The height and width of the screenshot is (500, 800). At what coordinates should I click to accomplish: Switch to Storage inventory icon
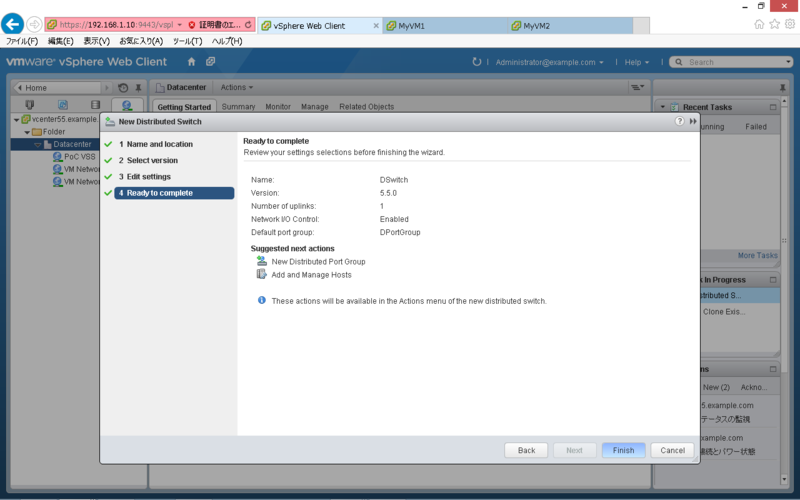click(x=95, y=105)
